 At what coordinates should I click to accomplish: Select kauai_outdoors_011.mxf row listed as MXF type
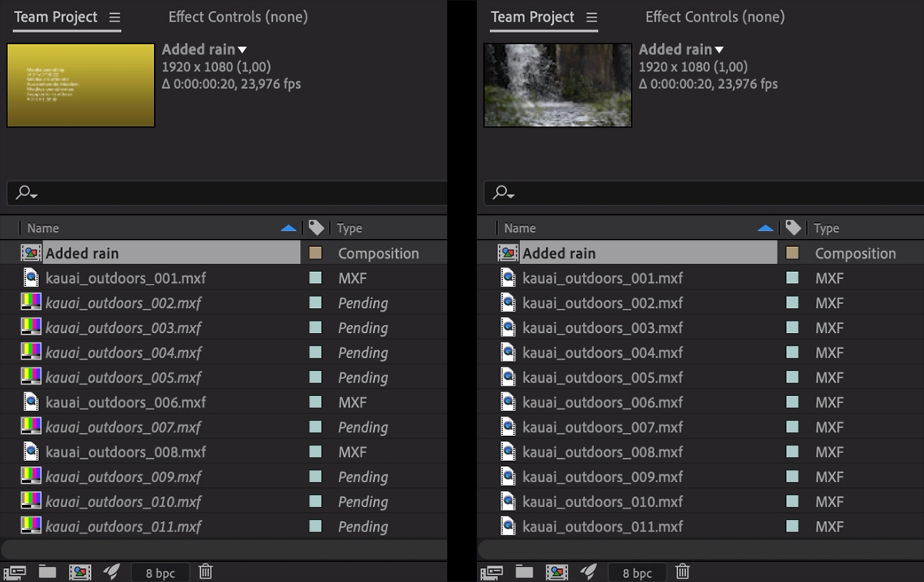coord(602,526)
